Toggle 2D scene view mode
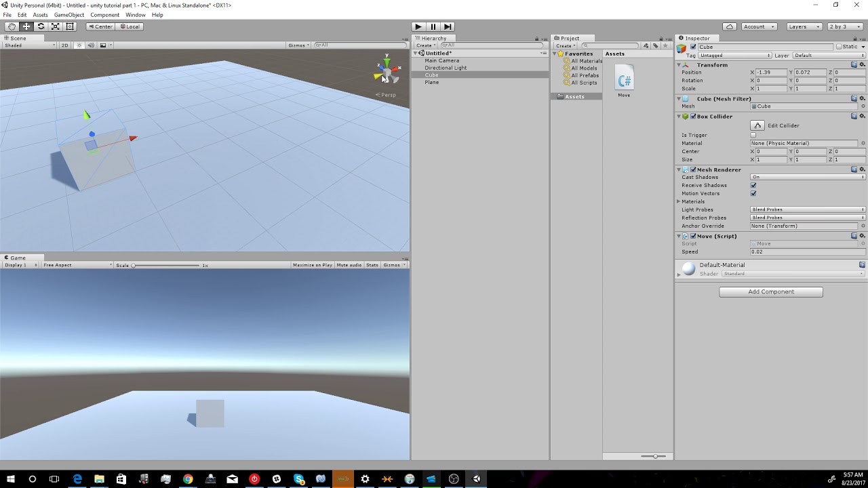The height and width of the screenshot is (488, 868). point(65,45)
